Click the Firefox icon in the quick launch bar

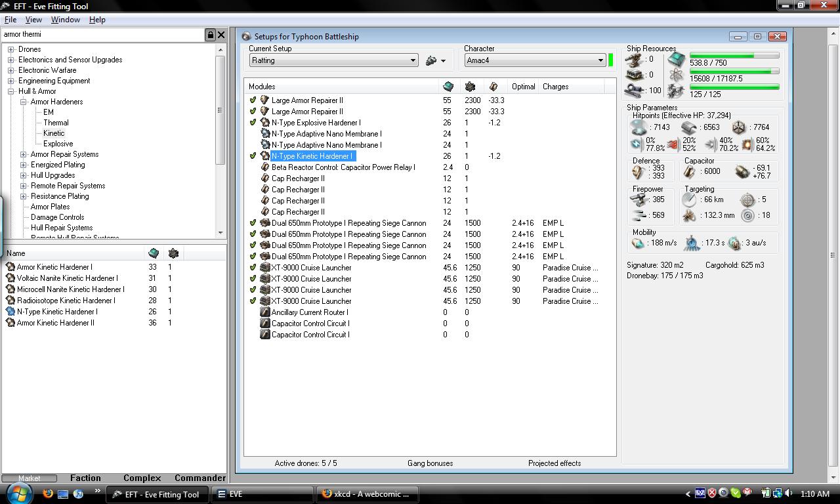[48, 493]
